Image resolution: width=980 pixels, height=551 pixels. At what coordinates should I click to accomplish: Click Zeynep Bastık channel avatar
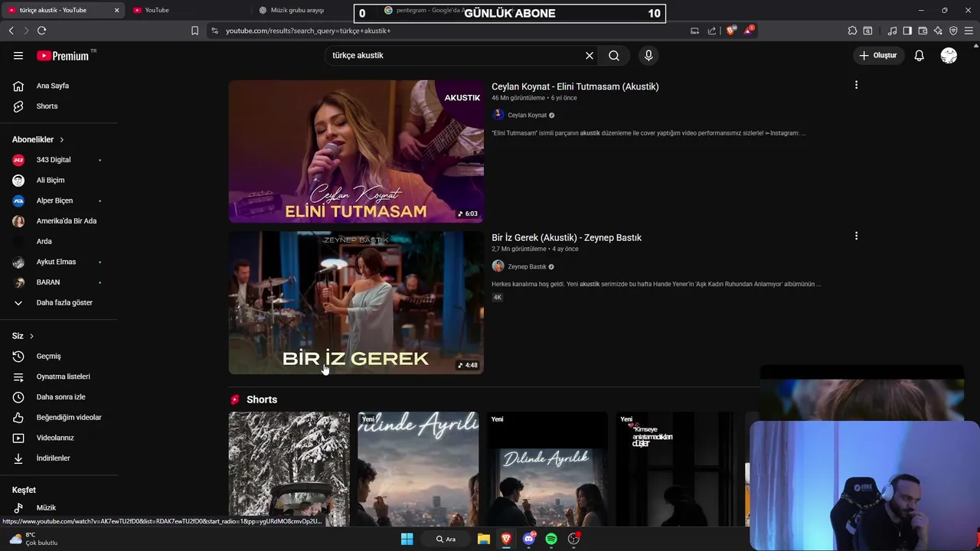pyautogui.click(x=498, y=266)
